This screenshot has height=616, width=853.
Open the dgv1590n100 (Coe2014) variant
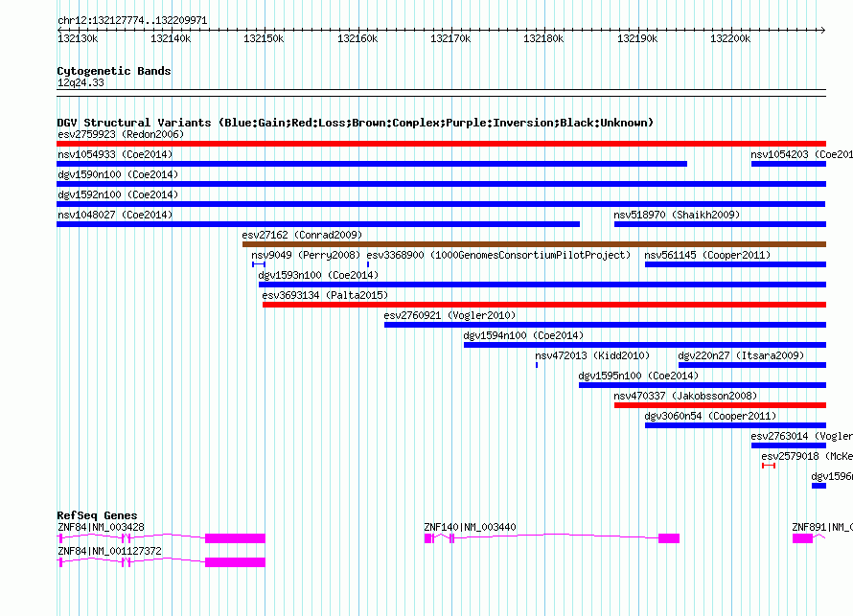tap(441, 184)
